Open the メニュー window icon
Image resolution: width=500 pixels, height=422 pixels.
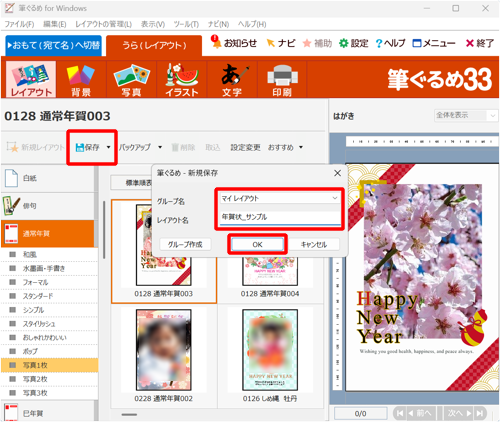click(434, 43)
